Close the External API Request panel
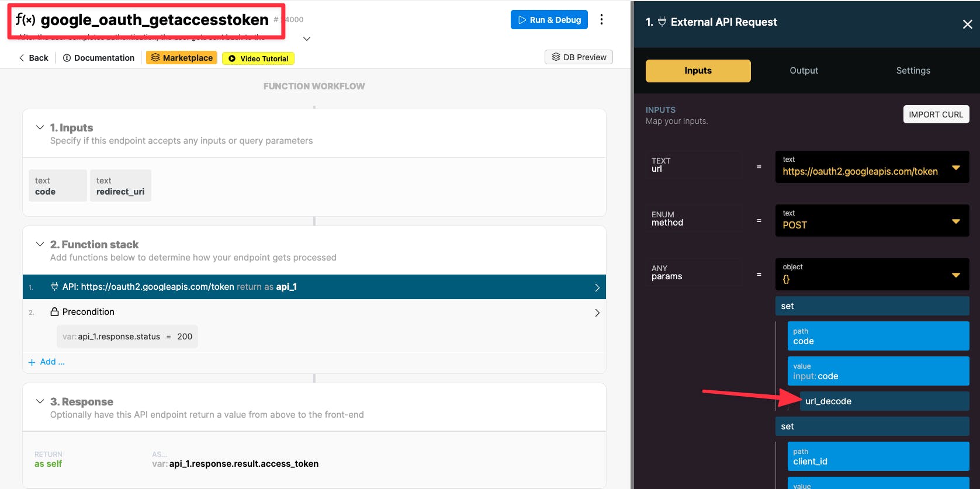Image resolution: width=980 pixels, height=489 pixels. point(968,24)
